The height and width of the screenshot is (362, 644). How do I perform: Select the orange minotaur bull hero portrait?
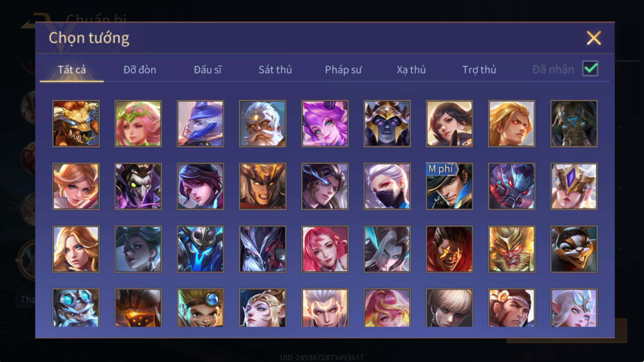click(76, 123)
